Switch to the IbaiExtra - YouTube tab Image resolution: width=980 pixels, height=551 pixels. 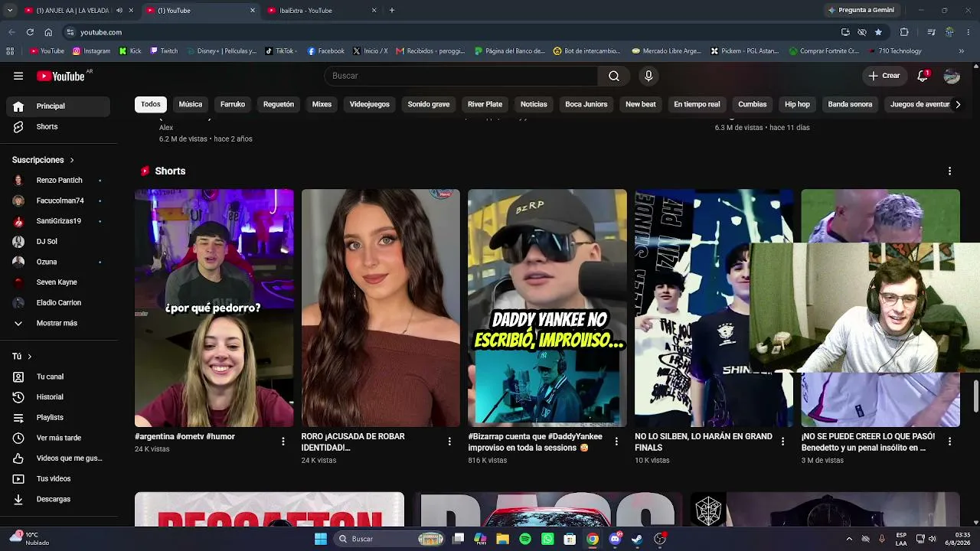(322, 11)
